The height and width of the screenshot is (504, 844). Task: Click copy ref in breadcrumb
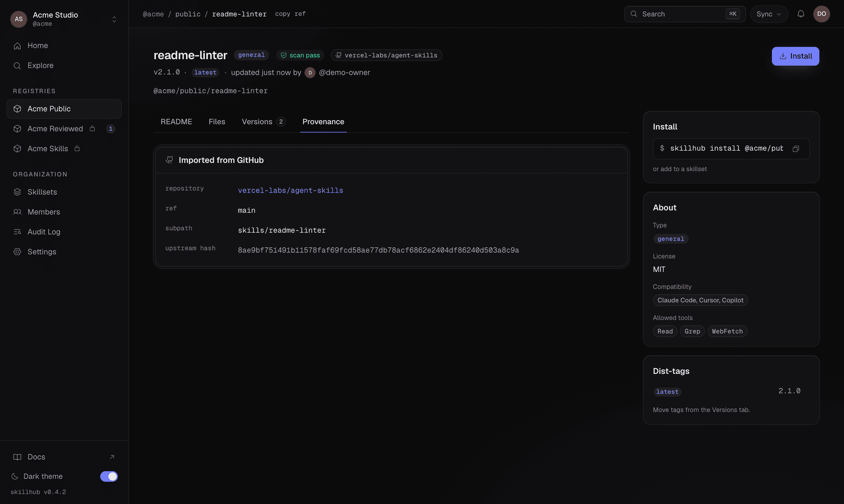point(290,14)
